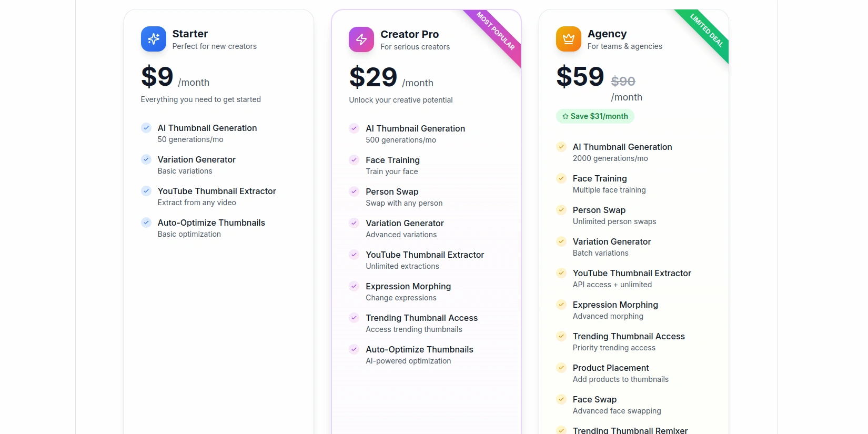Click the checkmark beside Agency's Face Swap
Image resolution: width=868 pixels, height=434 pixels.
coord(561,399)
